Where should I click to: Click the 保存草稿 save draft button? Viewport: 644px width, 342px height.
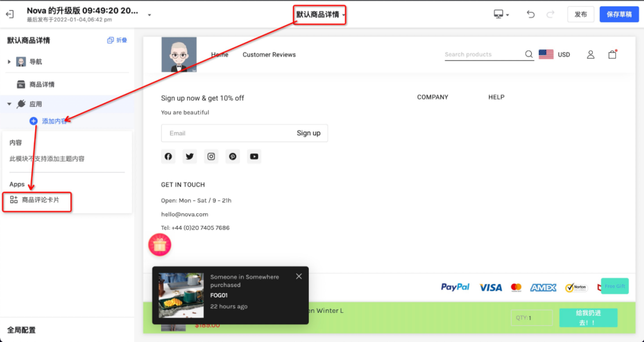(x=618, y=14)
